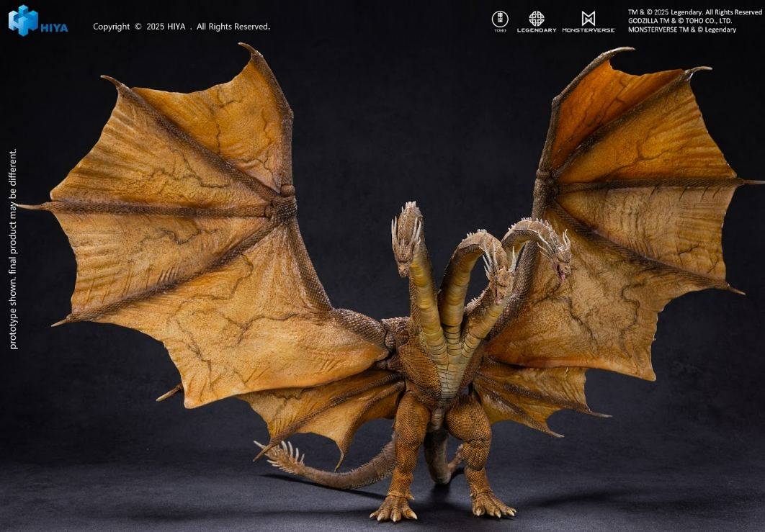Screen dimensions: 765x532
Task: Click the blue HIYA cube logo
Action: [23, 20]
